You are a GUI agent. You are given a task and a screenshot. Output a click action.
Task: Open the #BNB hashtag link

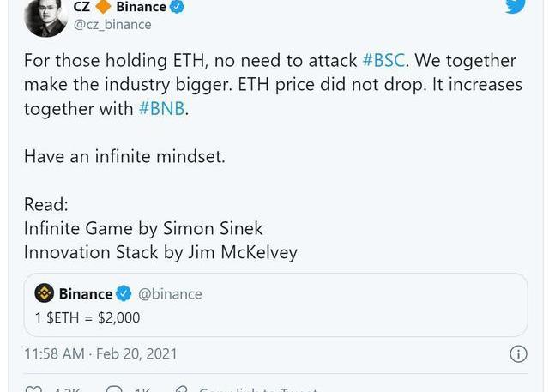click(162, 109)
